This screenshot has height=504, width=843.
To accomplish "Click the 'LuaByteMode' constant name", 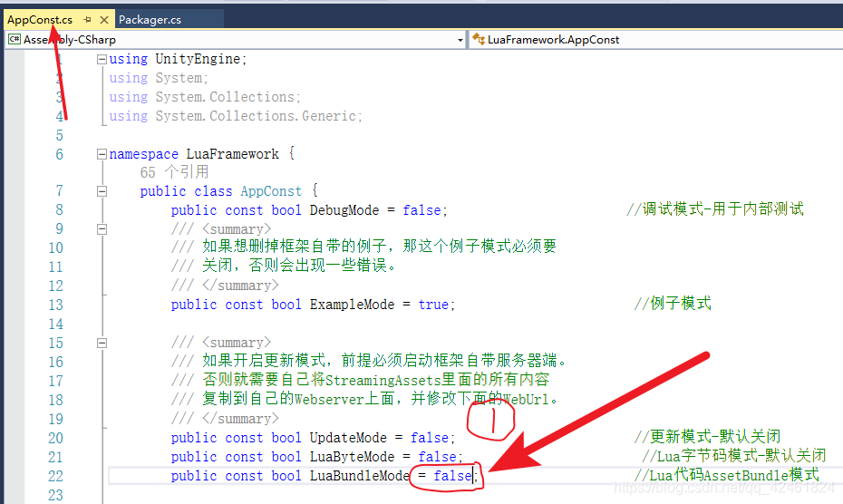I will click(352, 457).
